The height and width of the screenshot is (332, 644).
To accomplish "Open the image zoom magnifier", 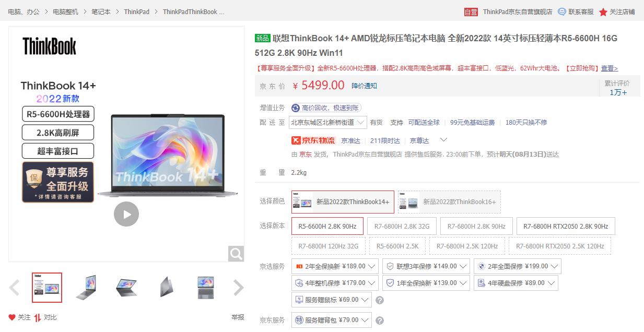I will [236, 253].
